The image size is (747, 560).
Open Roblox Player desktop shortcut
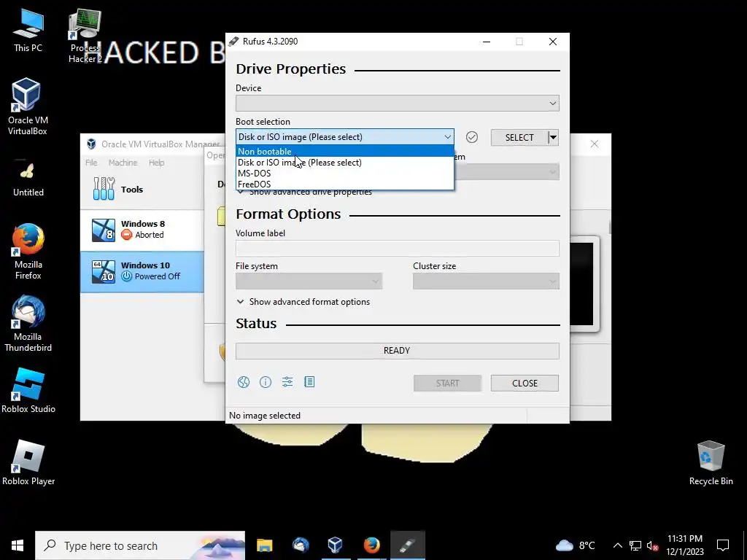(28, 463)
